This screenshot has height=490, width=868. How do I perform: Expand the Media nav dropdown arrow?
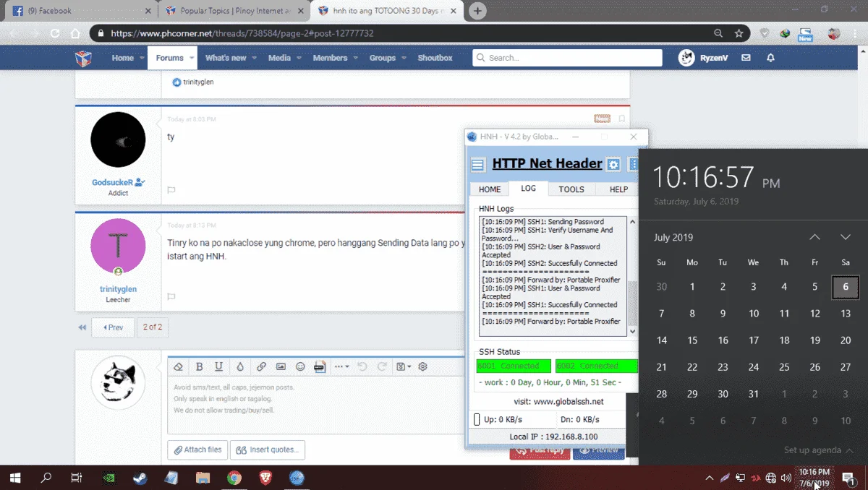pos(298,58)
